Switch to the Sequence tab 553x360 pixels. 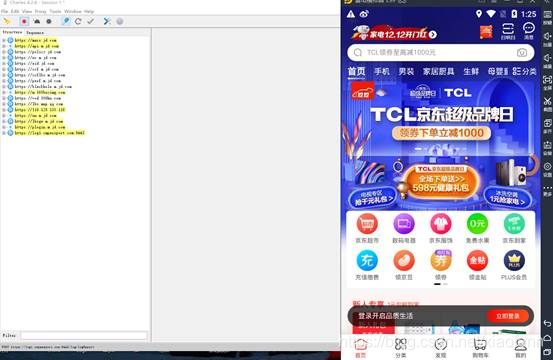tap(35, 32)
